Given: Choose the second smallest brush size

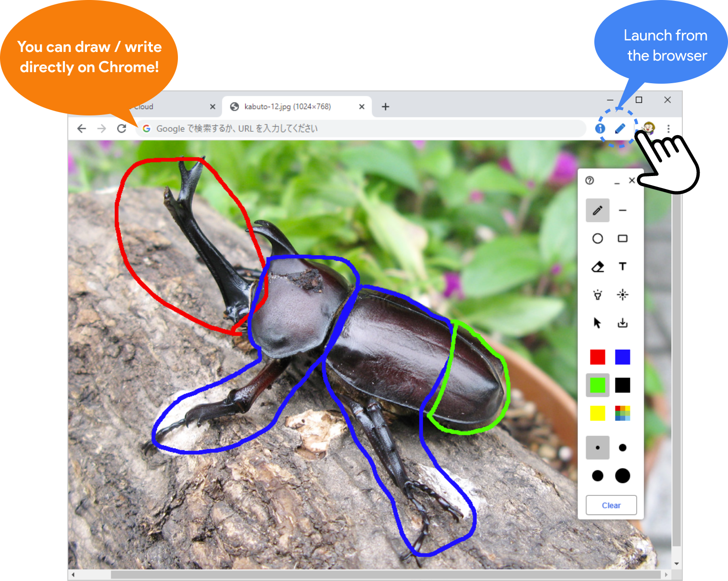Looking at the screenshot, I should pos(622,448).
